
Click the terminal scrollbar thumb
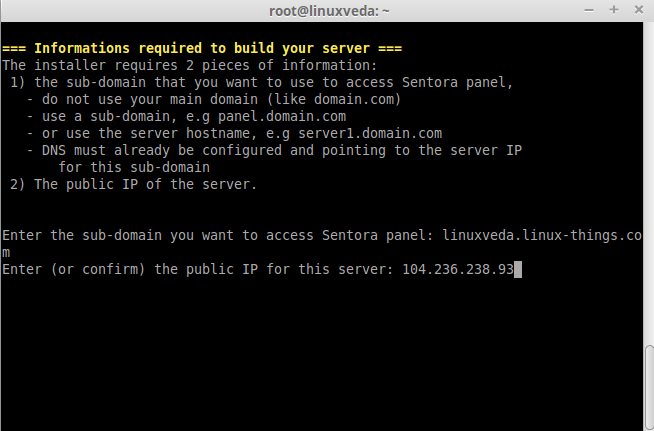tap(649, 388)
